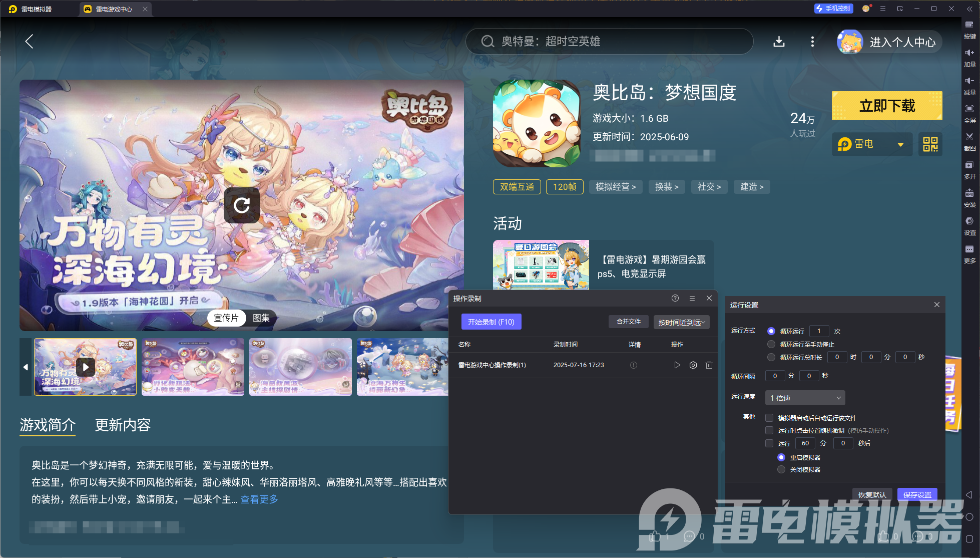Select 关闭模拟器 radio option

pyautogui.click(x=781, y=469)
